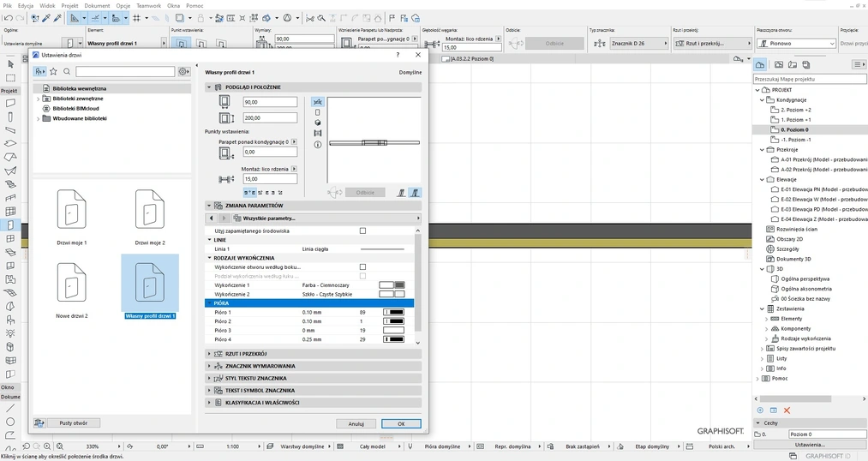Click the door width field 90,00 in dialog
The height and width of the screenshot is (461, 868).
[x=270, y=102]
